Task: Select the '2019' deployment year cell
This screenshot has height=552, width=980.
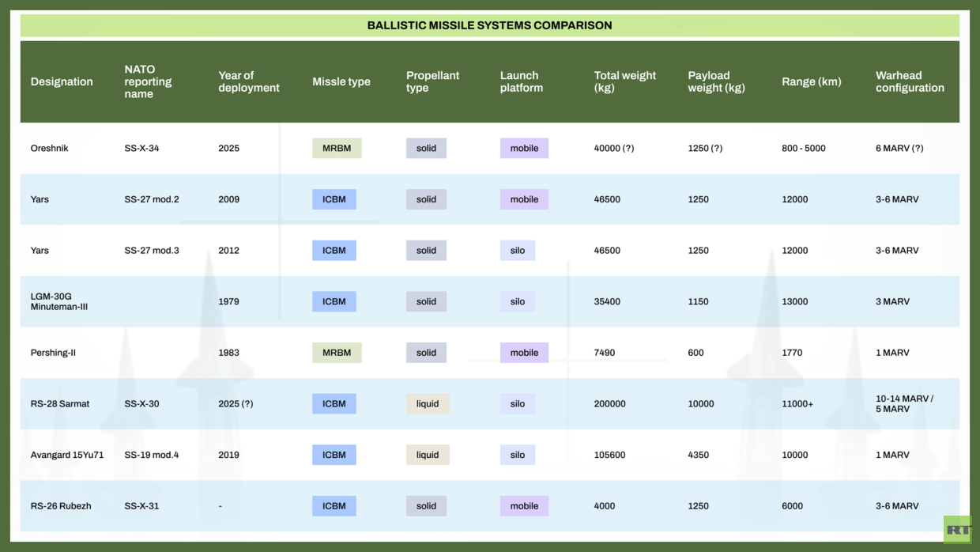Action: [x=228, y=455]
